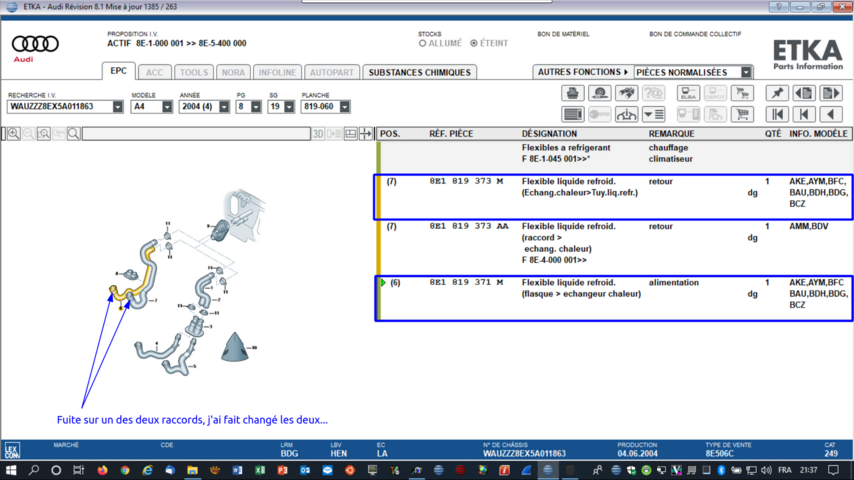
Task: Expand the RECHERCHE I.V. VIN dropdown
Action: click(x=118, y=107)
